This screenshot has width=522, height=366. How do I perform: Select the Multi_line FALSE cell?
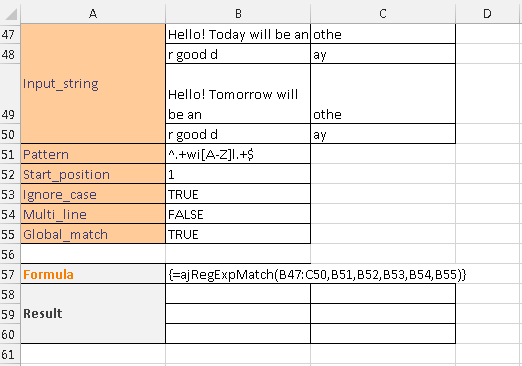238,214
